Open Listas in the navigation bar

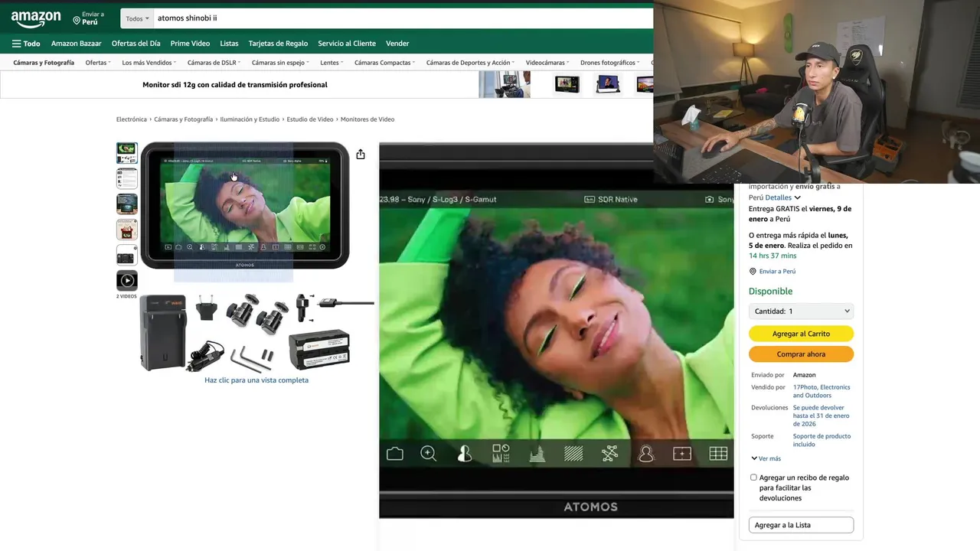pyautogui.click(x=229, y=44)
